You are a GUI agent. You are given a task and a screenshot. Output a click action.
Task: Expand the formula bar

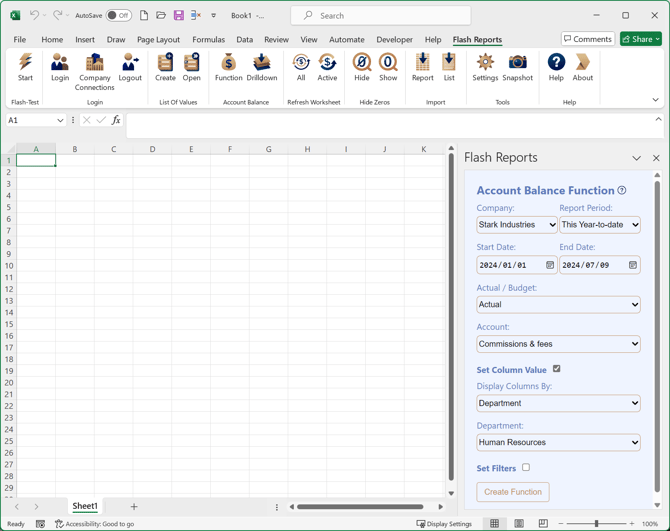tap(658, 120)
